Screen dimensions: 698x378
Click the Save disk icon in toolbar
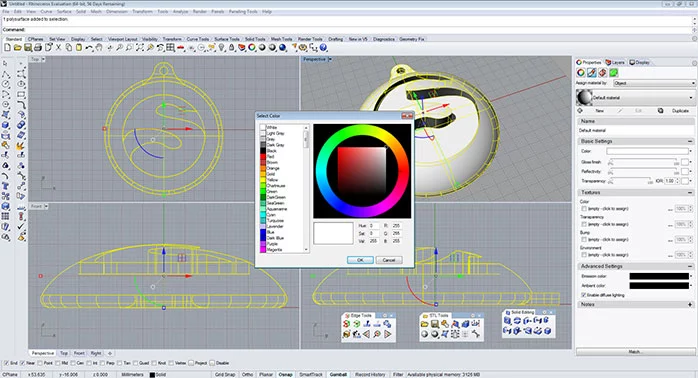(28, 47)
